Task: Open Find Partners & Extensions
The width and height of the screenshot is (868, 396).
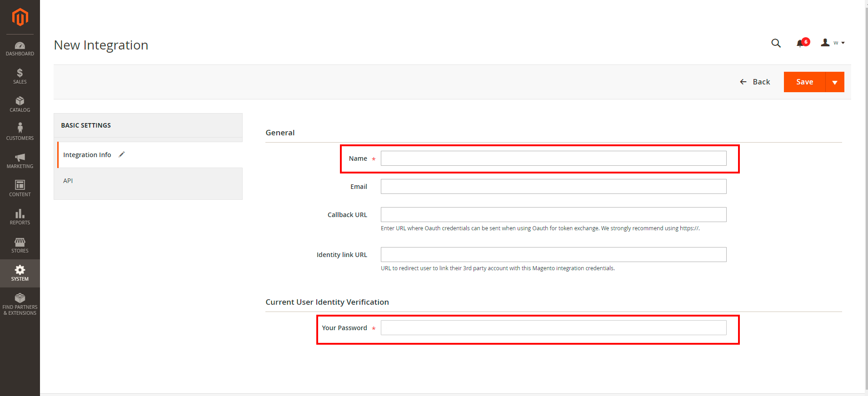Action: (20, 304)
